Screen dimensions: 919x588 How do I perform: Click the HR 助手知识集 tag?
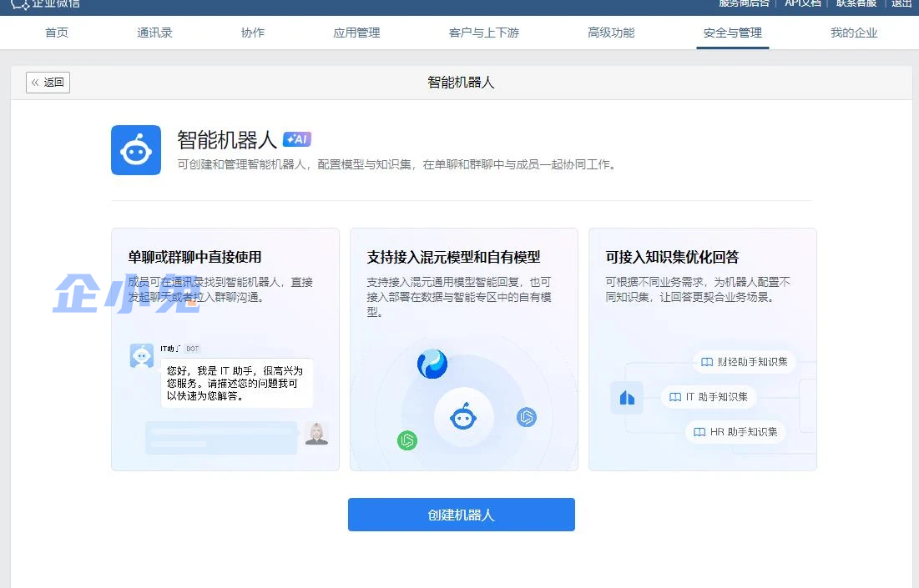click(x=735, y=432)
